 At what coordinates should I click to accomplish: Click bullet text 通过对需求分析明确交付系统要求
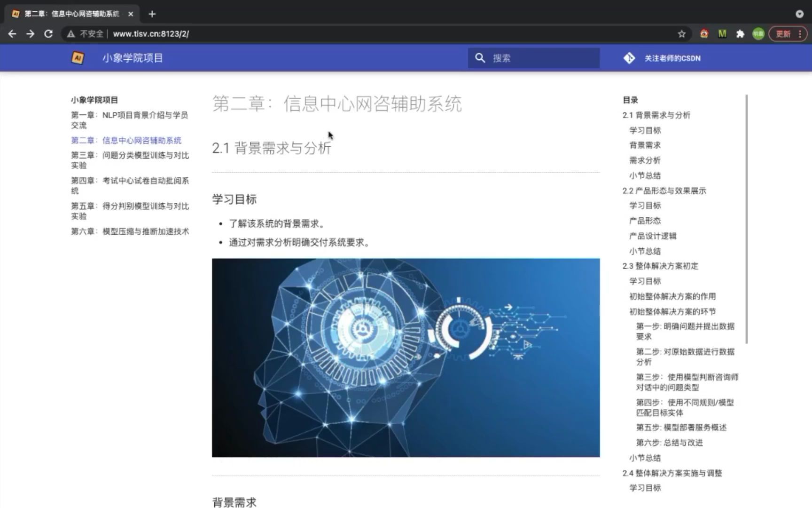click(x=300, y=243)
